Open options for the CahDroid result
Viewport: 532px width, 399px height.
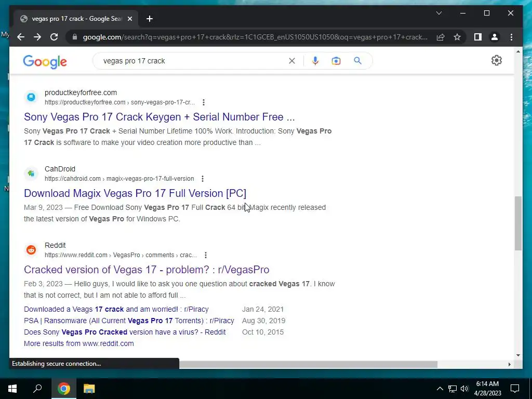coord(203,179)
